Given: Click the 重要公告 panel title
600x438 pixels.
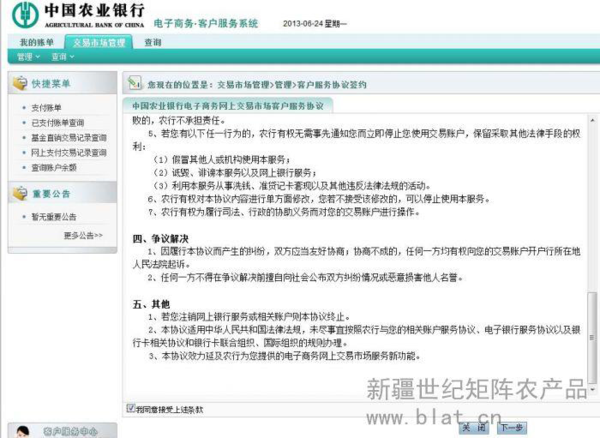Looking at the screenshot, I should click(x=51, y=194).
